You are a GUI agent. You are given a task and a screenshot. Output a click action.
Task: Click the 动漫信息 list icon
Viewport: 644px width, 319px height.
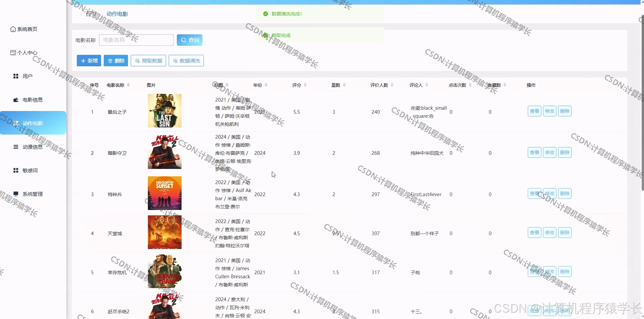coord(16,147)
